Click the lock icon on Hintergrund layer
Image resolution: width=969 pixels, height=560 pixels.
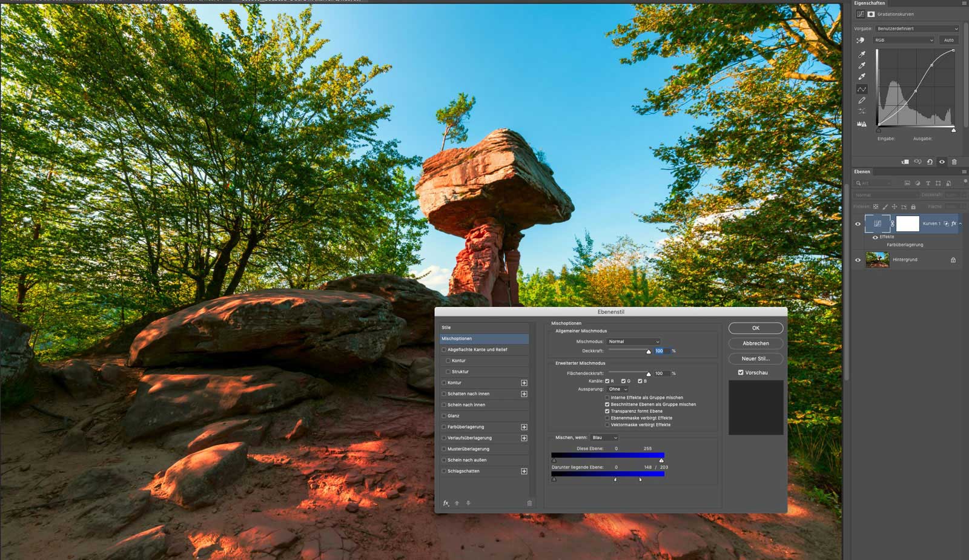tap(953, 260)
